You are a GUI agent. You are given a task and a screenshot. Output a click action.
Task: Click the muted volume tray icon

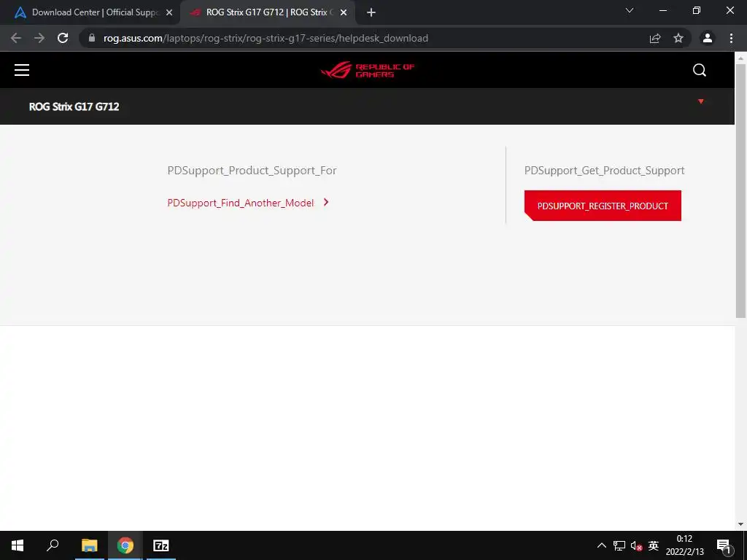tap(636, 545)
